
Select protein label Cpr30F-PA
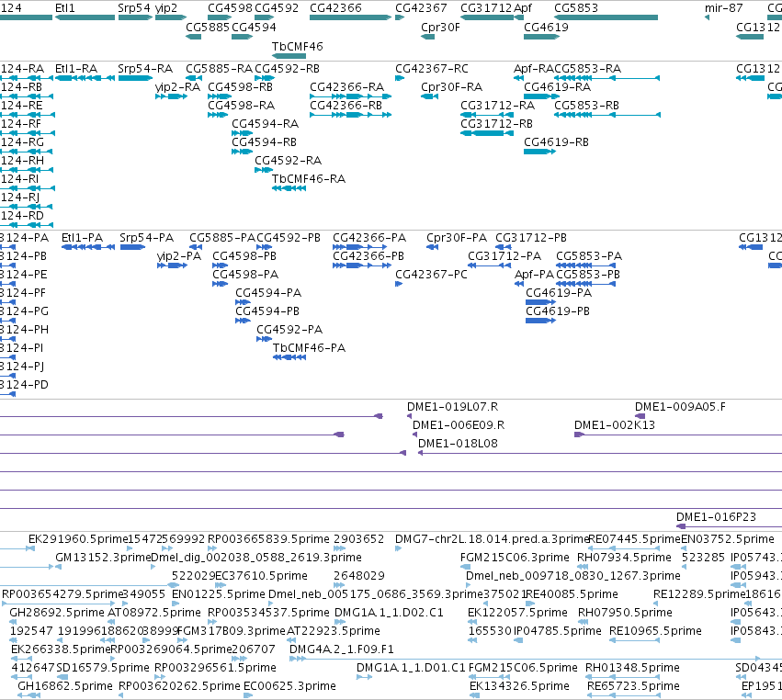457,238
